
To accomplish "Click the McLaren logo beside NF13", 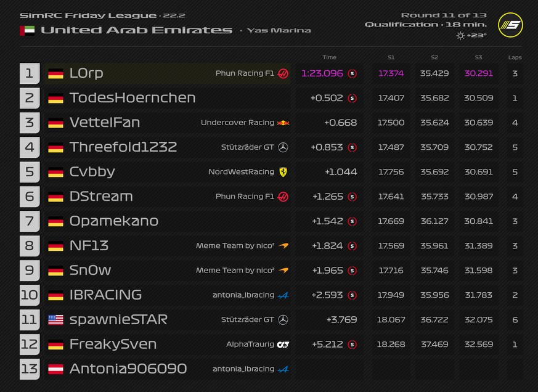I will pyautogui.click(x=283, y=246).
